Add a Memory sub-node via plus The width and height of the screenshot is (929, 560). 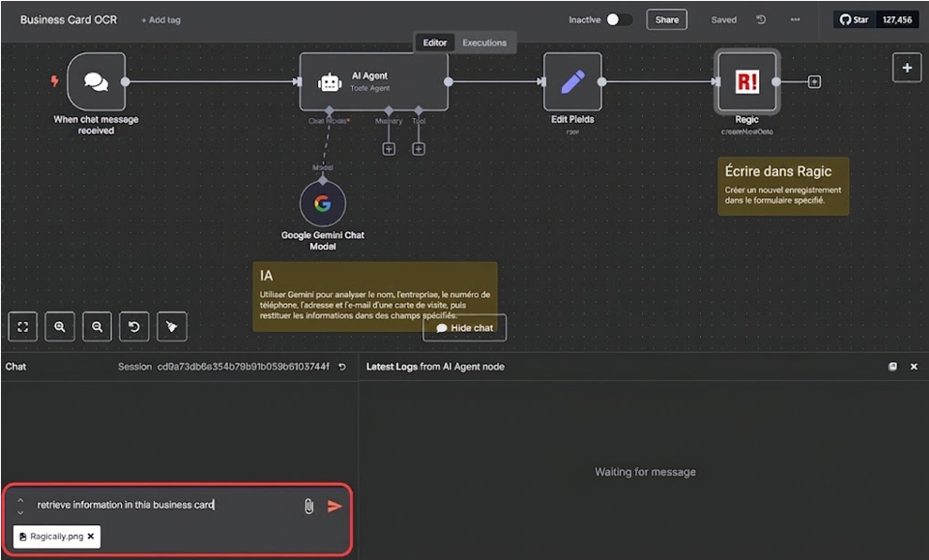[x=388, y=149]
